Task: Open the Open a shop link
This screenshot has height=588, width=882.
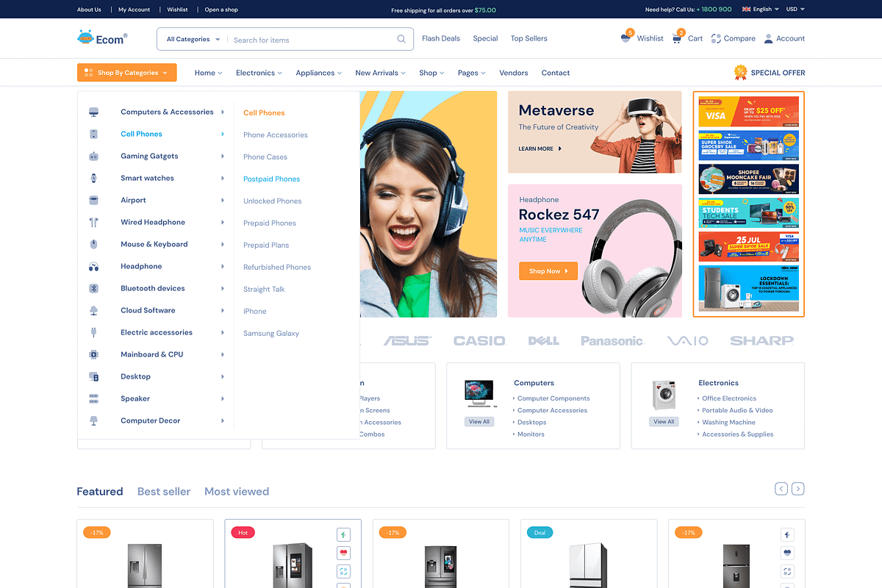Action: click(x=221, y=10)
